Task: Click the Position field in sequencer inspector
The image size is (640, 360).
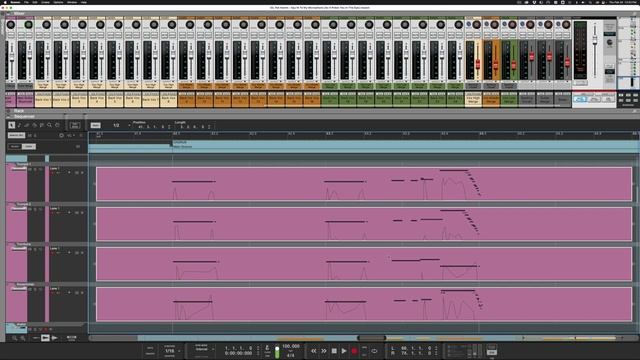Action: pyautogui.click(x=154, y=127)
